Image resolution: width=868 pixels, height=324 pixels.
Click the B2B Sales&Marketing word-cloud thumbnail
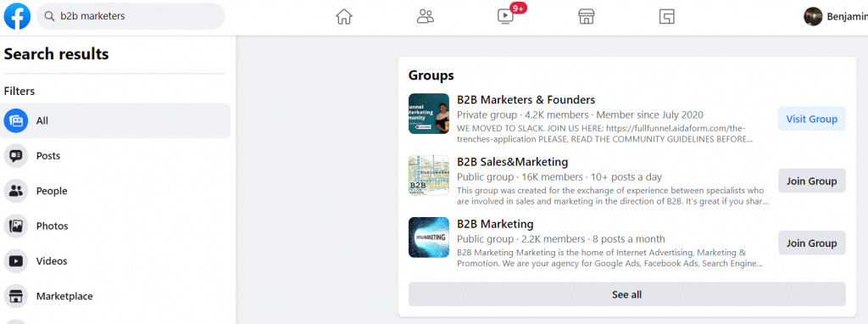tap(428, 175)
